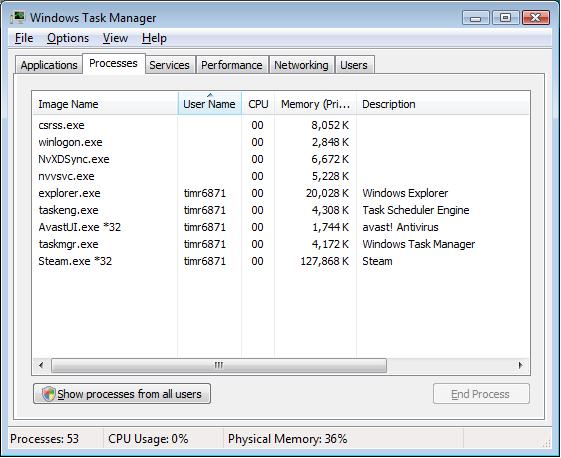Open the Help menu
Image resolution: width=561 pixels, height=458 pixels.
154,38
